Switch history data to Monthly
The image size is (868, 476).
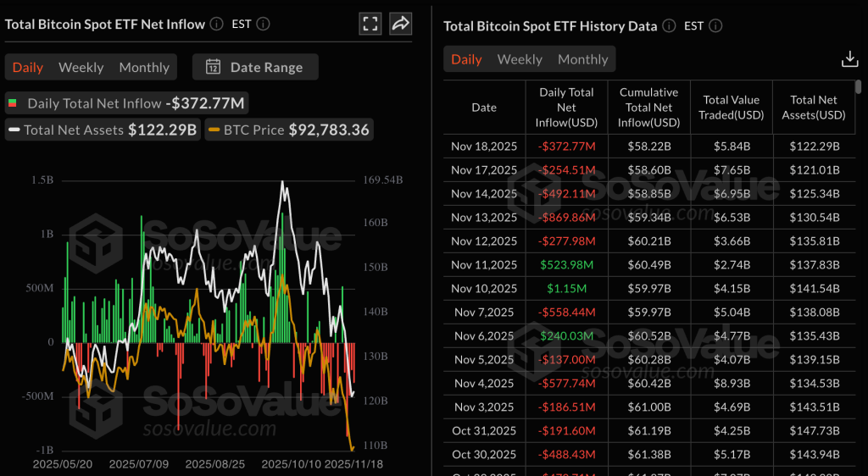[583, 59]
